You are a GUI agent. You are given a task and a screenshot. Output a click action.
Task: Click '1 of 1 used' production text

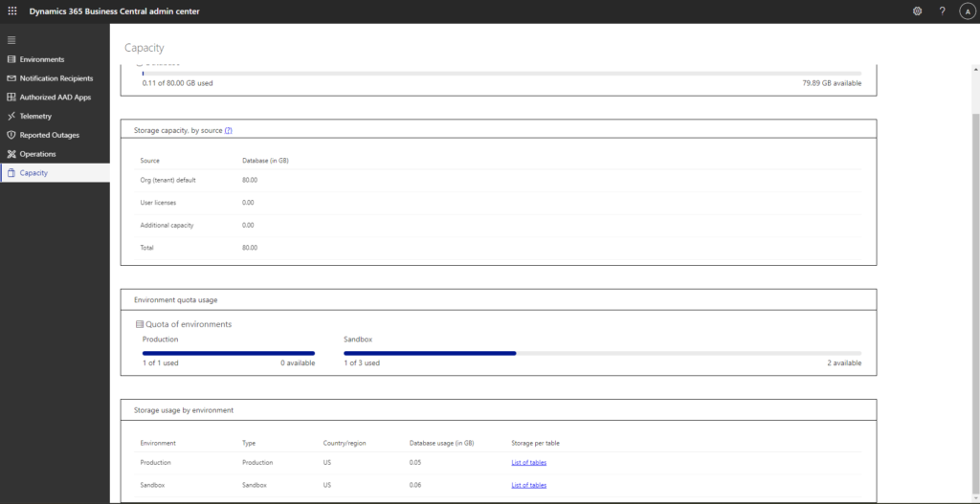[160, 362]
